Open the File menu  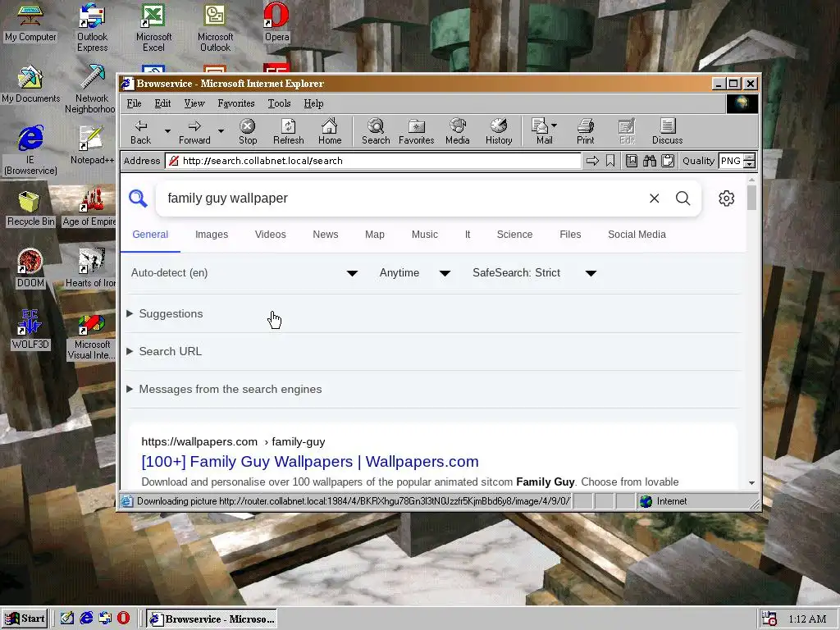(x=134, y=103)
